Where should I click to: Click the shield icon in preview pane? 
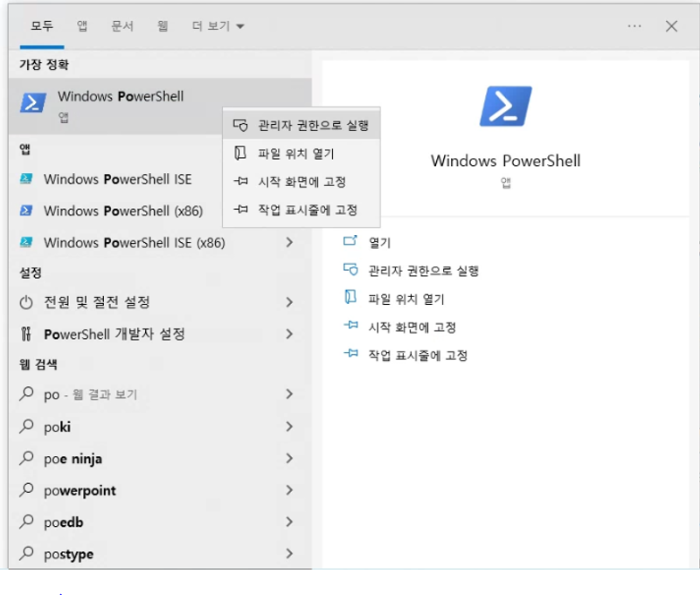(x=350, y=270)
